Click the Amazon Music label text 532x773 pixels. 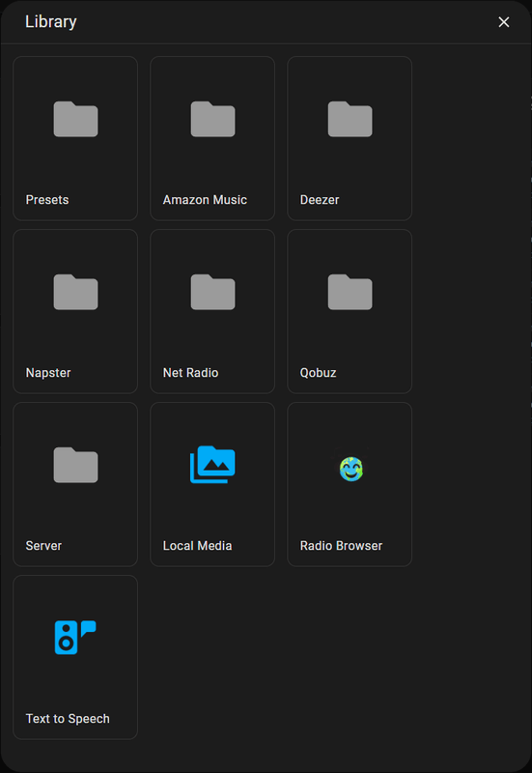pyautogui.click(x=205, y=200)
